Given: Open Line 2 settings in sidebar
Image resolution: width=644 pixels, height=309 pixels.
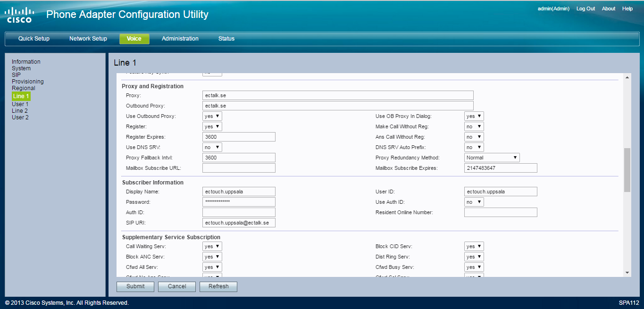Looking at the screenshot, I should pyautogui.click(x=20, y=111).
